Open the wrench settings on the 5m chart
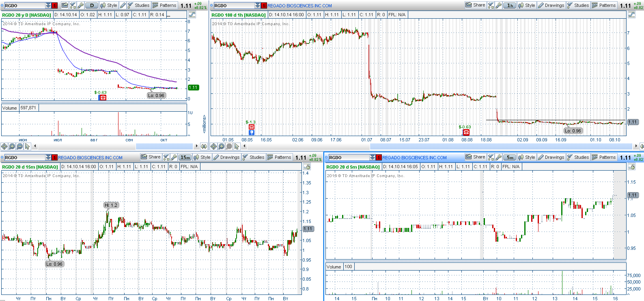 coord(499,157)
